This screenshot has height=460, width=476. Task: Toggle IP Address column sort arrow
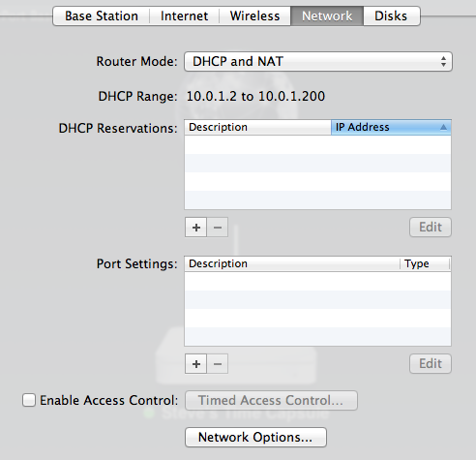coord(443,127)
